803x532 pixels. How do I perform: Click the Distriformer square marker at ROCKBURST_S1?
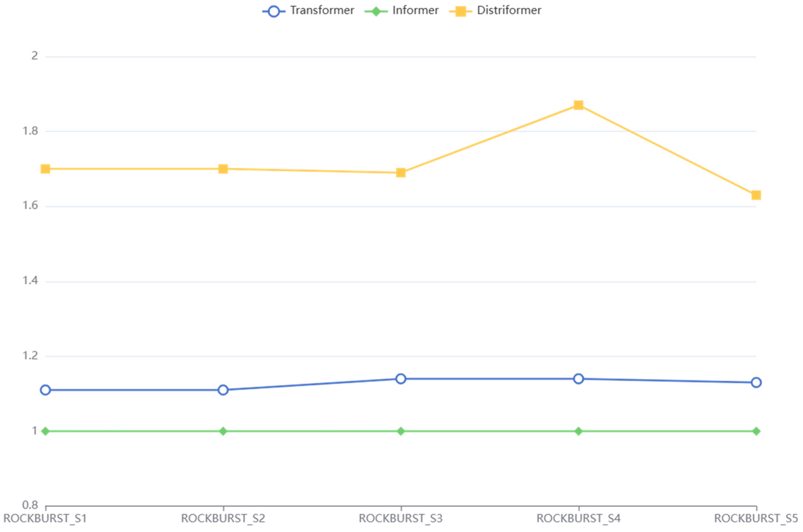click(46, 169)
